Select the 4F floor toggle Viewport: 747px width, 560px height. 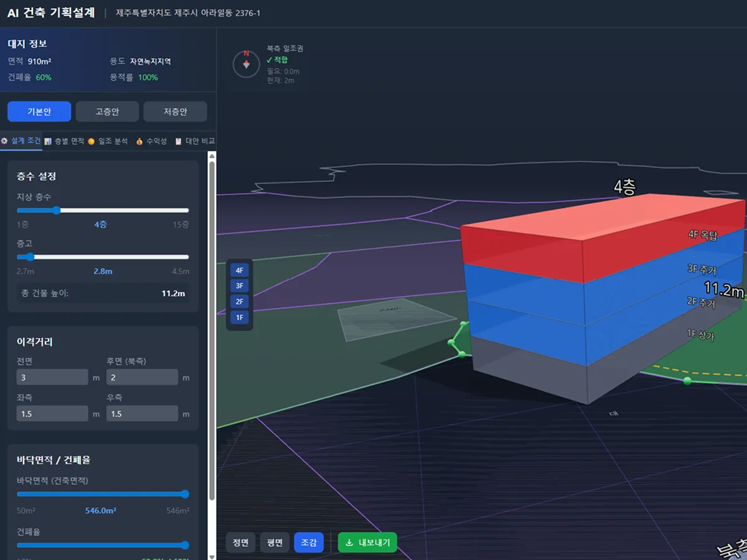[240, 270]
